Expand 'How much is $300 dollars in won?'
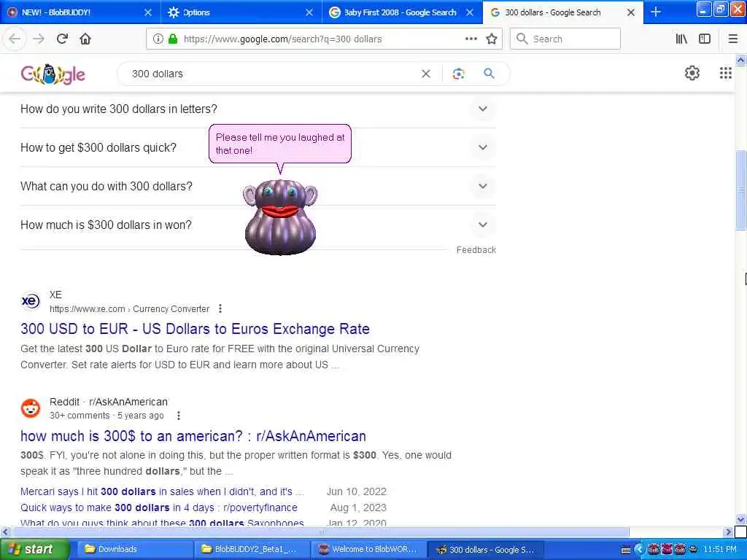747x560 pixels. (x=258, y=225)
